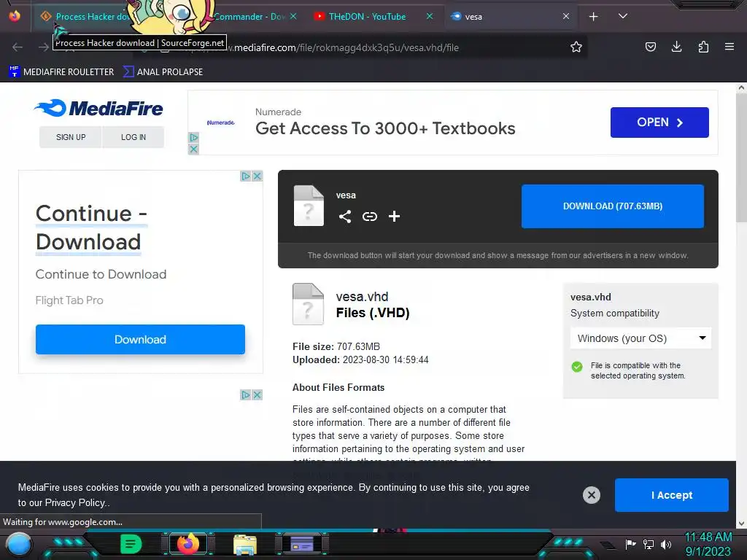Image resolution: width=747 pixels, height=560 pixels.
Task: Open the purple window app in the taskbar
Action: [x=301, y=544]
